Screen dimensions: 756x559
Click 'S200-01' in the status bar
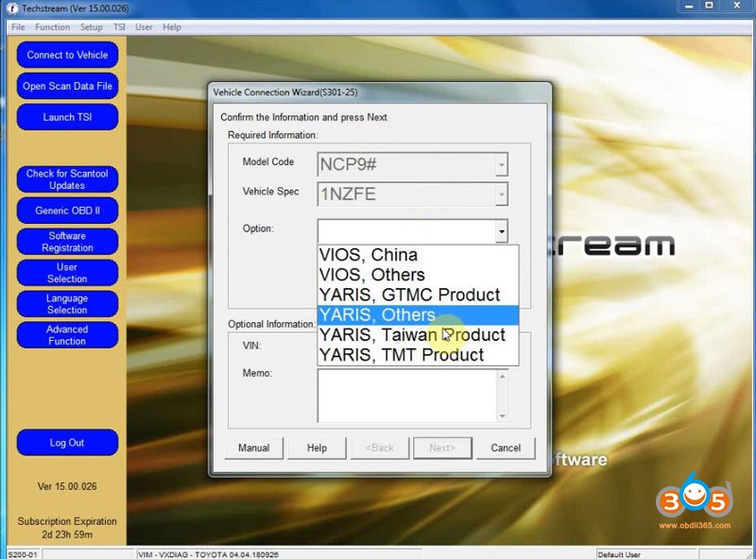pos(23,554)
